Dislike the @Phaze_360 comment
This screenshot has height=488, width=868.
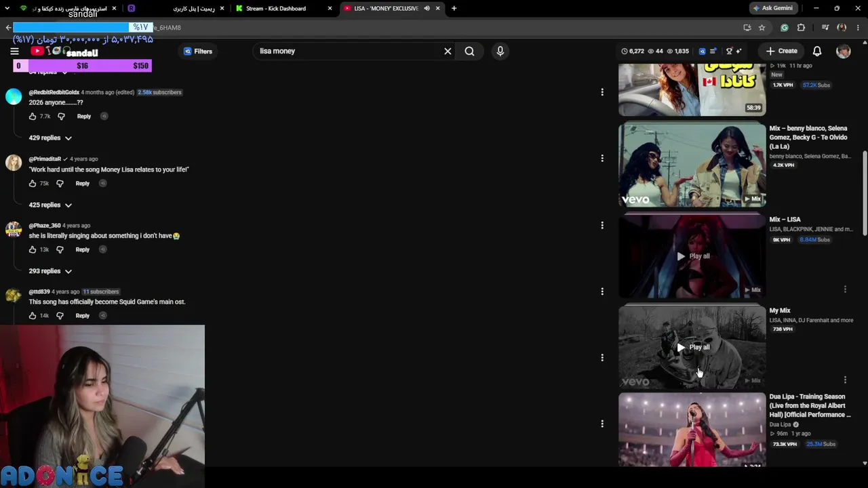pos(60,249)
